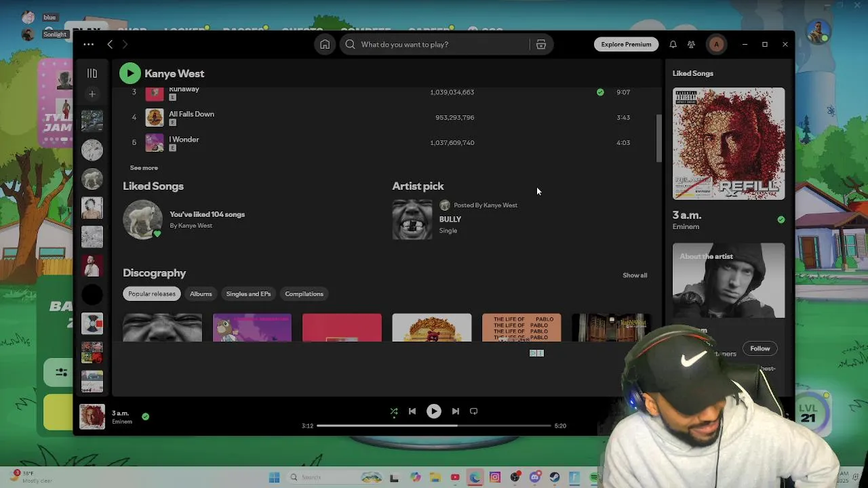Select the Compilations filter chip
Screen dimensions: 868x488
[304, 293]
